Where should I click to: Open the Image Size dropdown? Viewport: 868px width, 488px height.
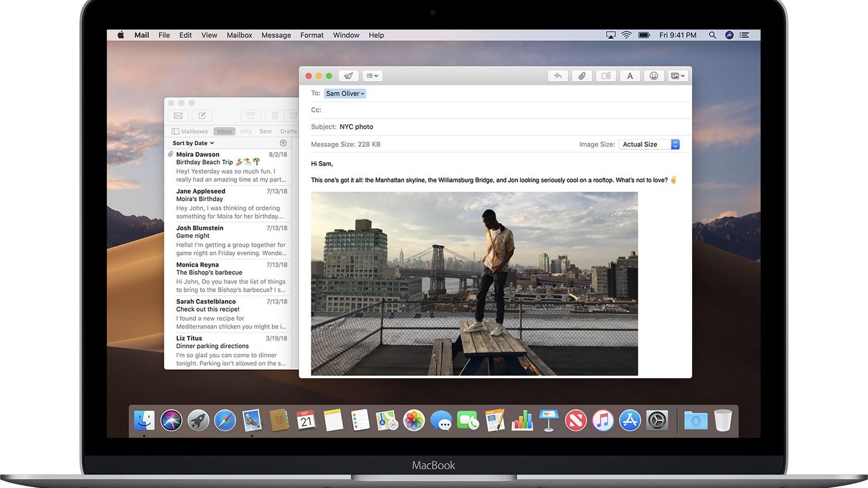[649, 144]
